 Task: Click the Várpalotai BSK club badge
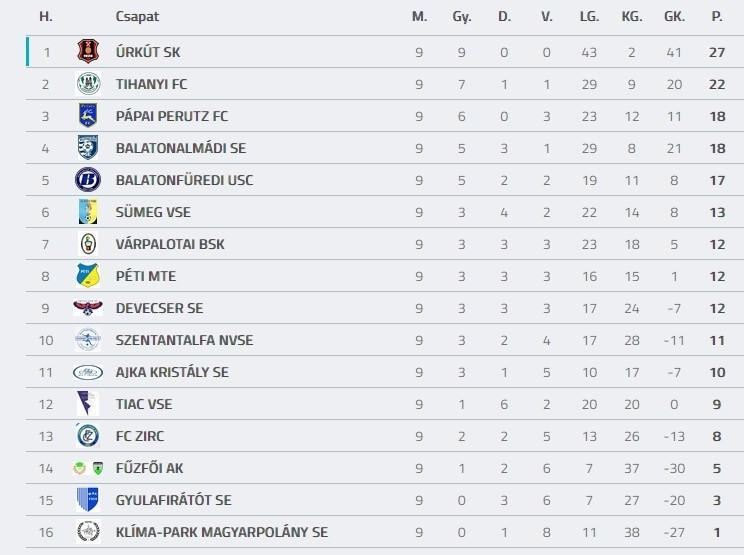[x=88, y=244]
